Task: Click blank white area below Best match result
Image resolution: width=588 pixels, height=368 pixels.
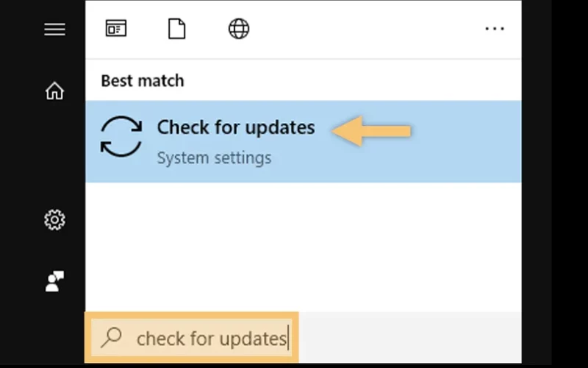Action: [303, 247]
